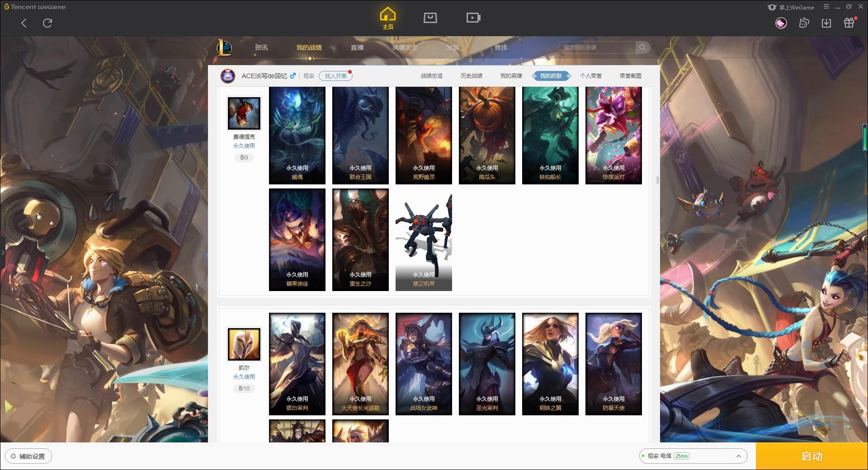Open the 重生之沙 skin card
868x470 pixels.
(360, 240)
